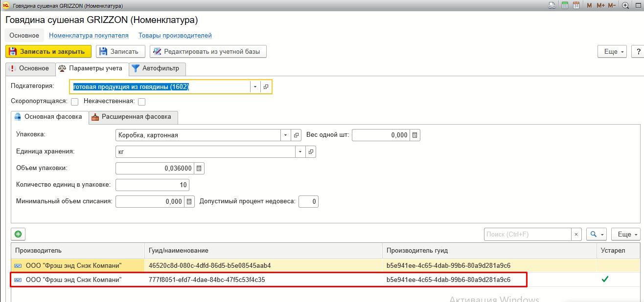Screen dimensions: 644x302
Task: Open the print icon in title bar
Action: [x=552, y=5]
